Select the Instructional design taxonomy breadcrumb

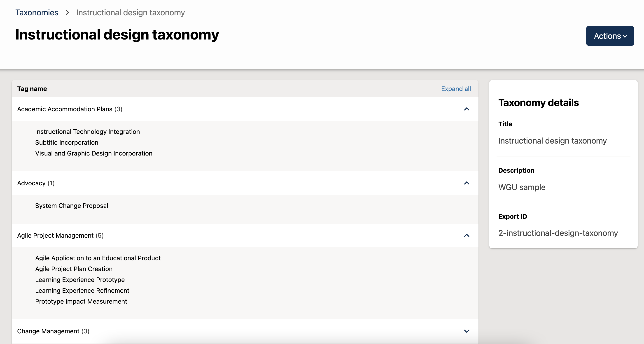(x=131, y=12)
